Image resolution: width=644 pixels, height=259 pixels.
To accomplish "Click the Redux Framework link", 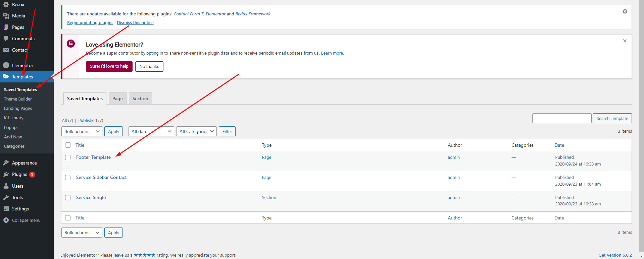I will [x=253, y=14].
